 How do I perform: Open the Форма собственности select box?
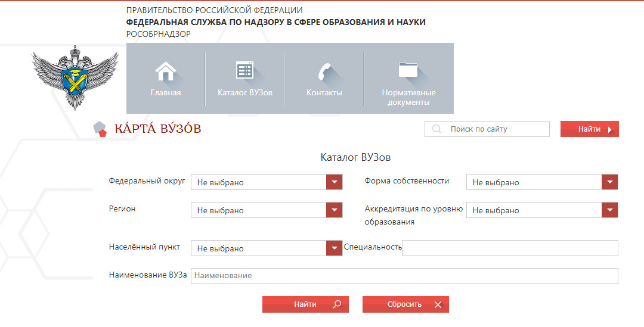click(542, 182)
